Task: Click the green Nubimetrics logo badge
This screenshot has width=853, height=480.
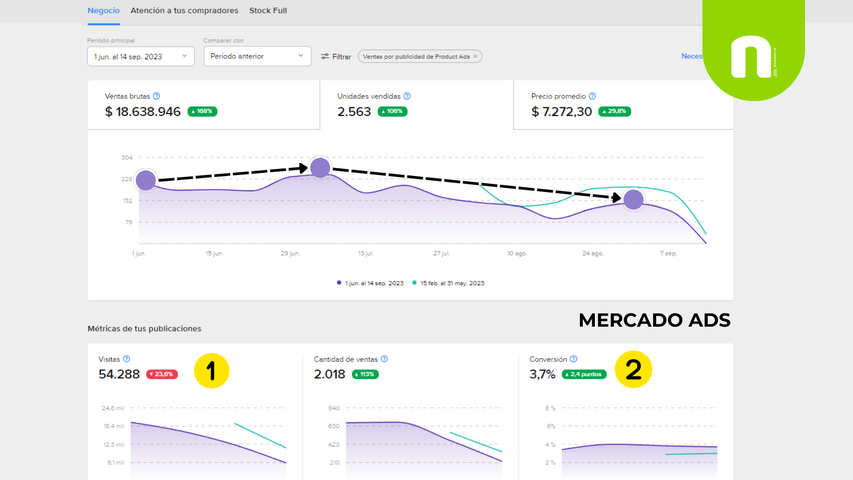Action: [x=753, y=50]
